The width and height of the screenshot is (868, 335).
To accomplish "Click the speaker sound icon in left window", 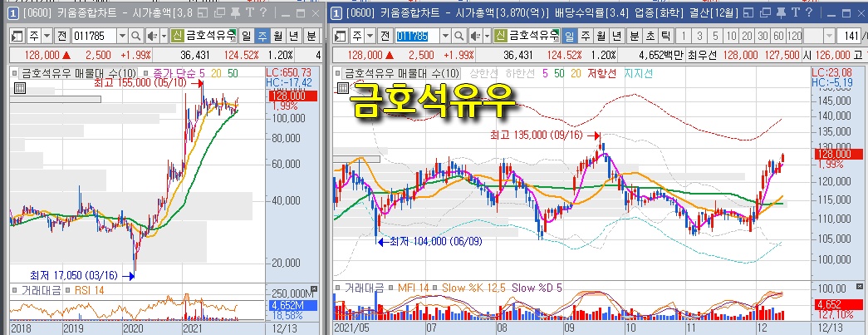I will (152, 37).
